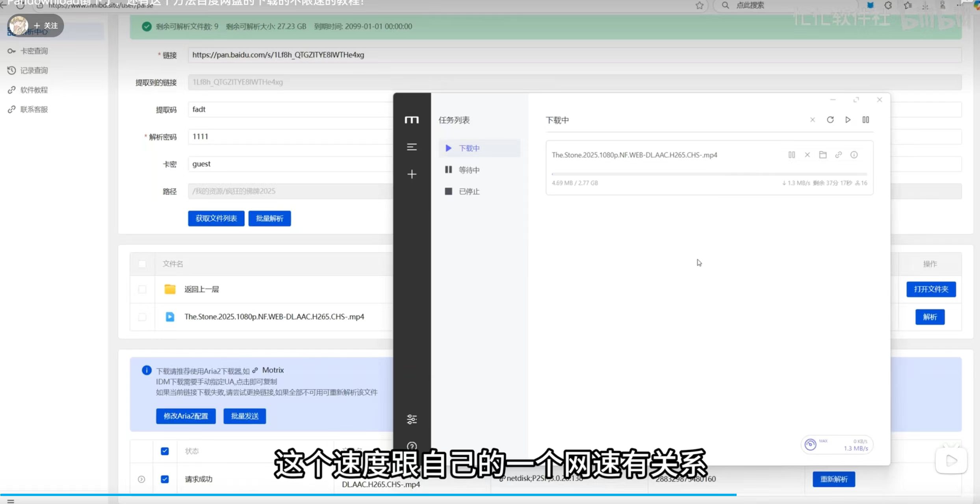Expand the 请求成功 result row
The image size is (980, 504).
pos(141,479)
